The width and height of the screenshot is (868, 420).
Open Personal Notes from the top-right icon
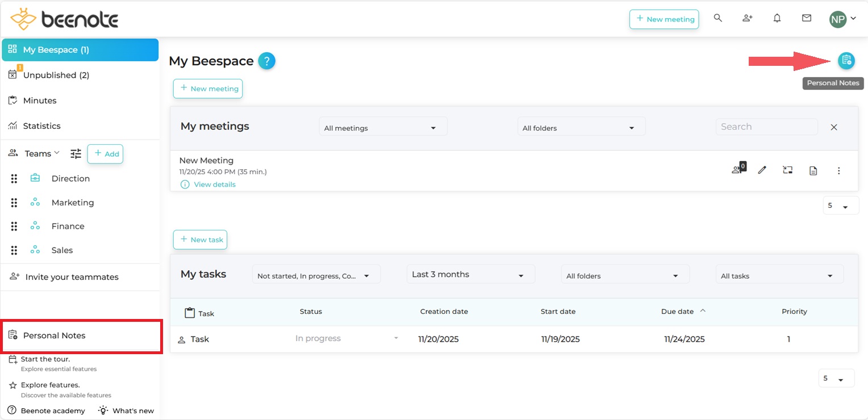tap(846, 60)
